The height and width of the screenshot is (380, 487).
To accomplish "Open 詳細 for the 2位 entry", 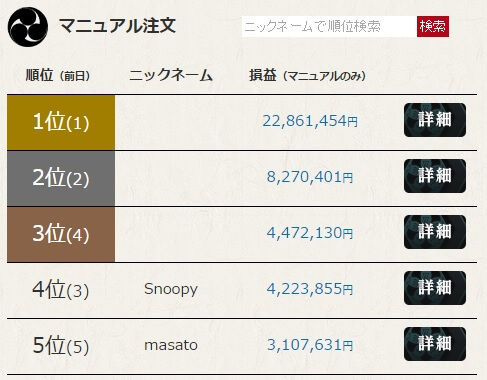I will (435, 176).
